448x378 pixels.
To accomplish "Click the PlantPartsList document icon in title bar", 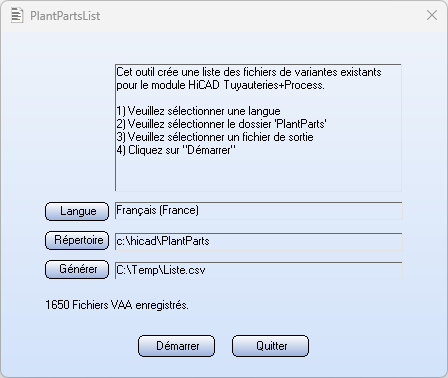I will 17,16.
